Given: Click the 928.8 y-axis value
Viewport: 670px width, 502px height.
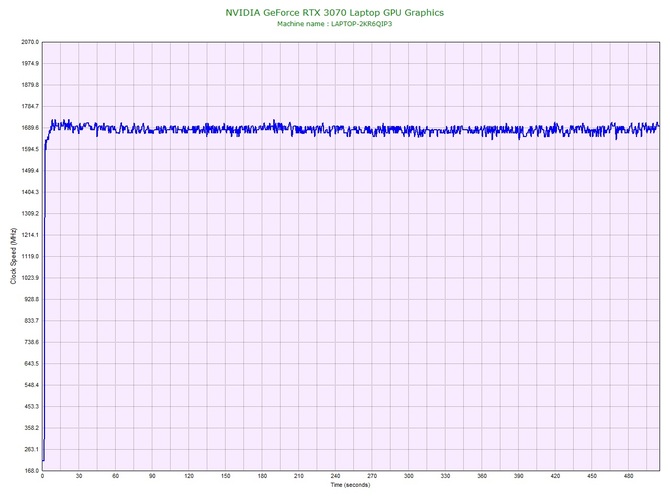Looking at the screenshot, I should click(31, 299).
